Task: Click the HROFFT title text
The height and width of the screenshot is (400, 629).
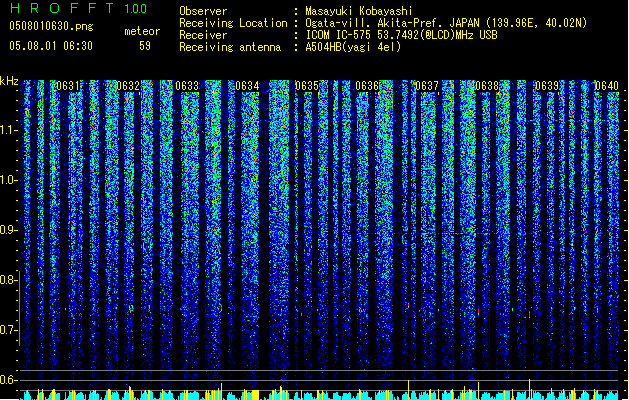Action: (x=63, y=8)
